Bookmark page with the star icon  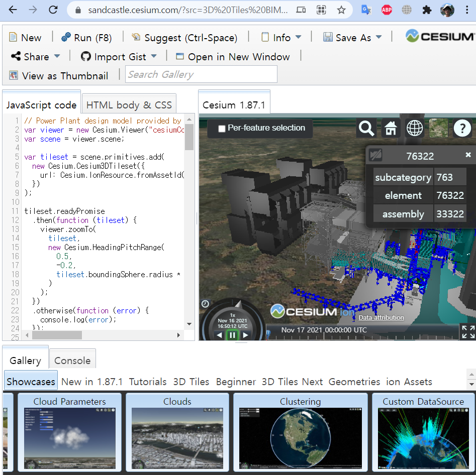tap(341, 10)
